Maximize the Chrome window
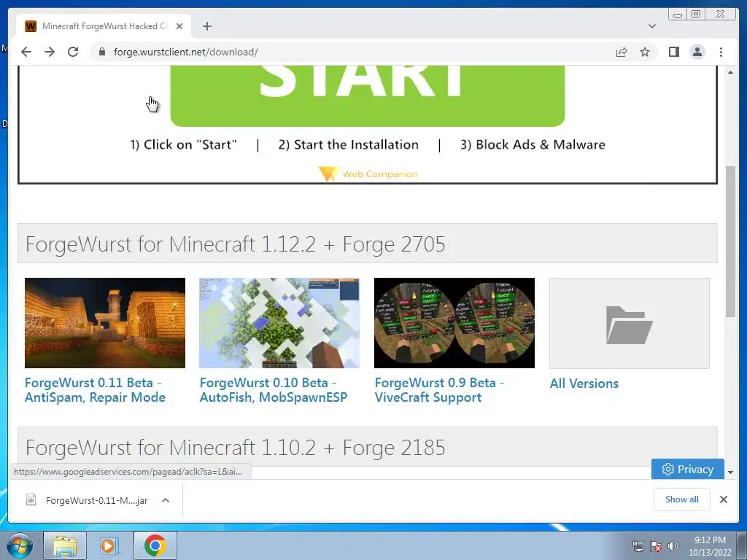747x560 pixels. (x=696, y=15)
